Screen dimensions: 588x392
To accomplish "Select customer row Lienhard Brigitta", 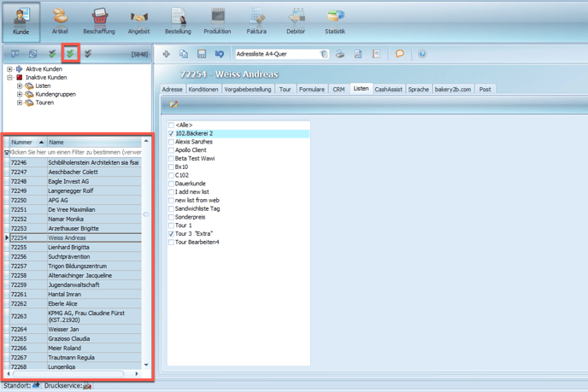I will [x=76, y=248].
